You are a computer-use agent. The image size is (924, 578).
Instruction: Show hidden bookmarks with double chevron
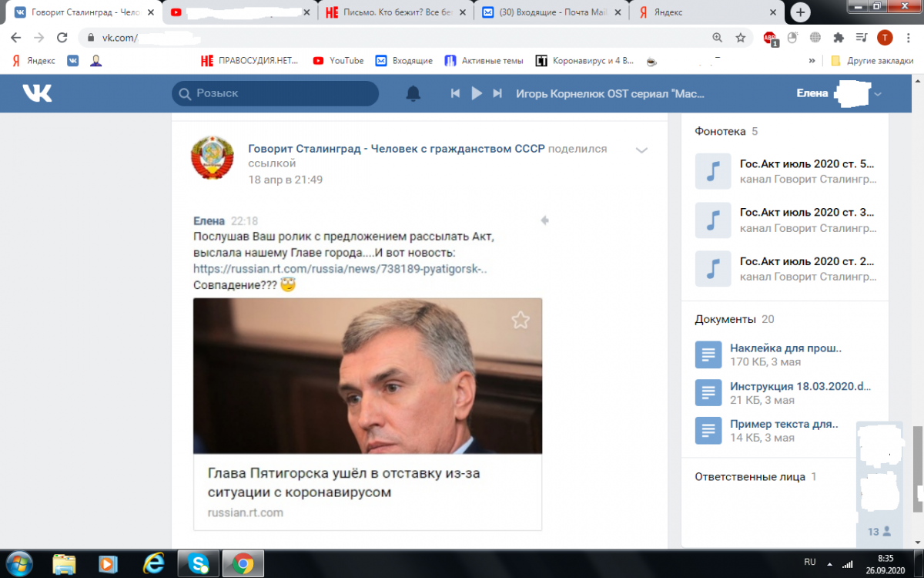tap(812, 61)
